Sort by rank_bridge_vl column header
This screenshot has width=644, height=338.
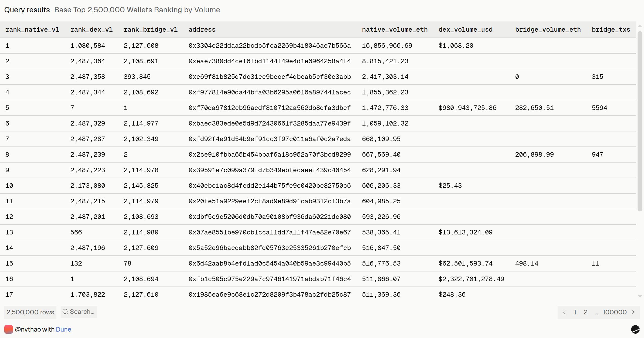coord(151,30)
